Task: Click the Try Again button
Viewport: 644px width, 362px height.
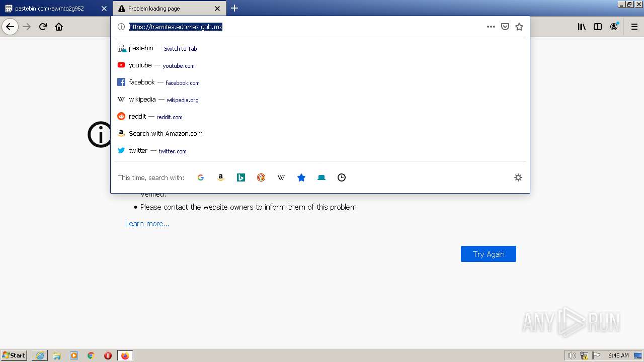Action: click(x=489, y=254)
